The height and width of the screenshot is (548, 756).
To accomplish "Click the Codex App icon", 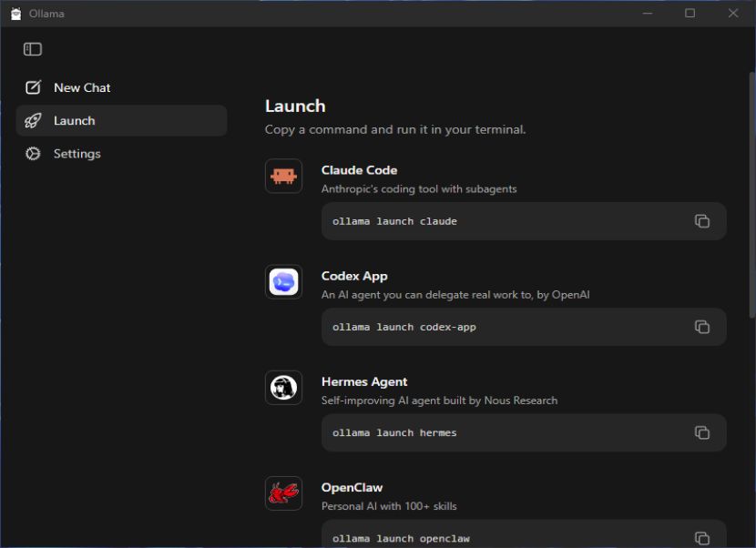I will (283, 282).
